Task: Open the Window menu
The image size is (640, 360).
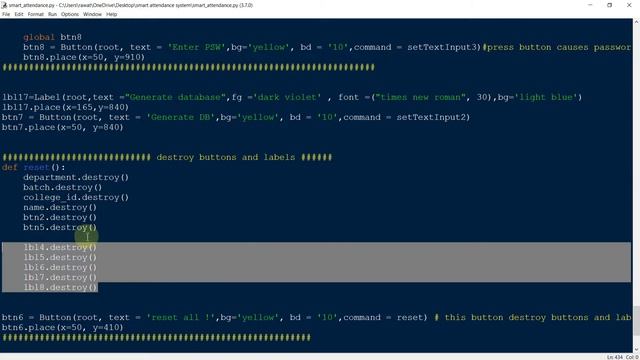Action: (92, 14)
